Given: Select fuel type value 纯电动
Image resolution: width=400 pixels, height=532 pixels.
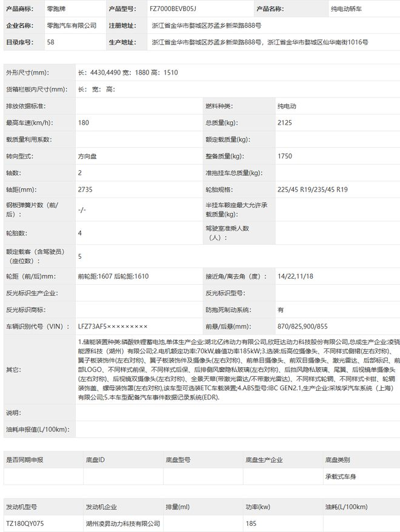Looking at the screenshot, I should click(x=287, y=106).
